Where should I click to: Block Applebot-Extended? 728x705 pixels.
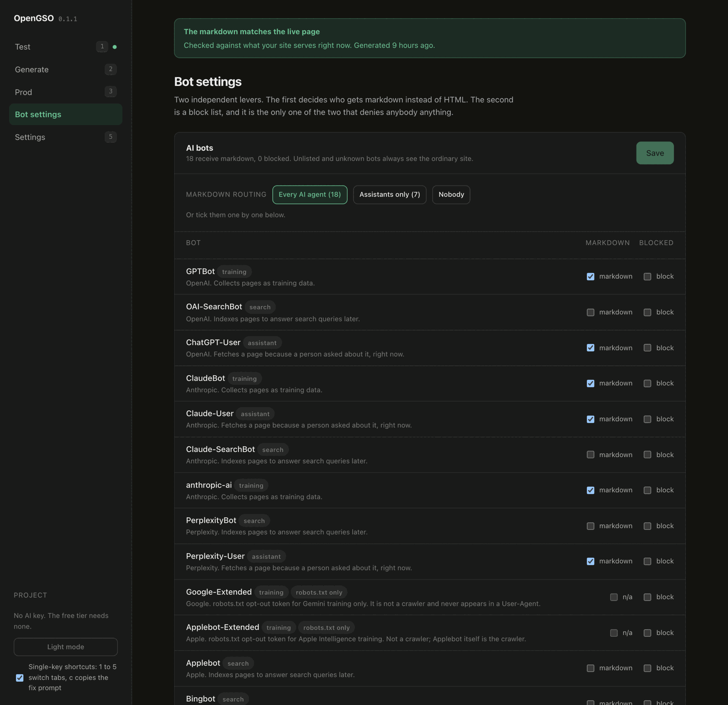[x=647, y=633]
